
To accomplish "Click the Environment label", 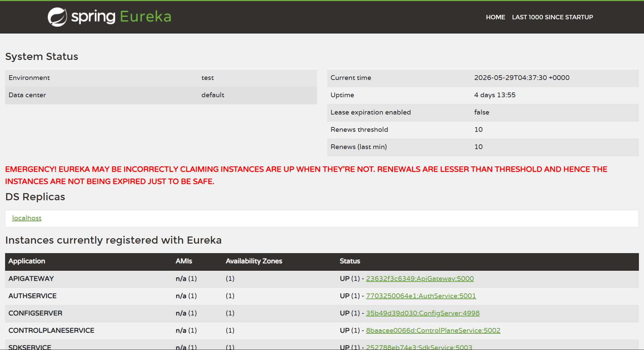I will (x=29, y=78).
